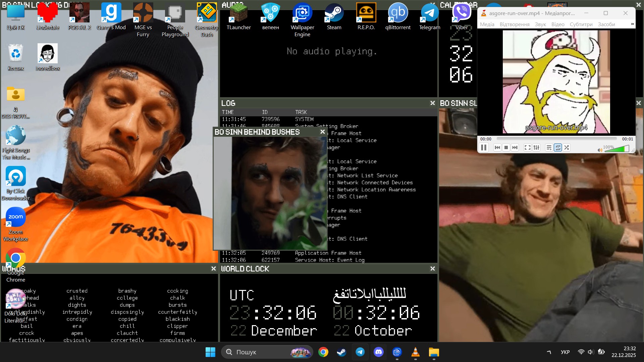Skip to next media in VLC
The image size is (644, 362).
[515, 147]
